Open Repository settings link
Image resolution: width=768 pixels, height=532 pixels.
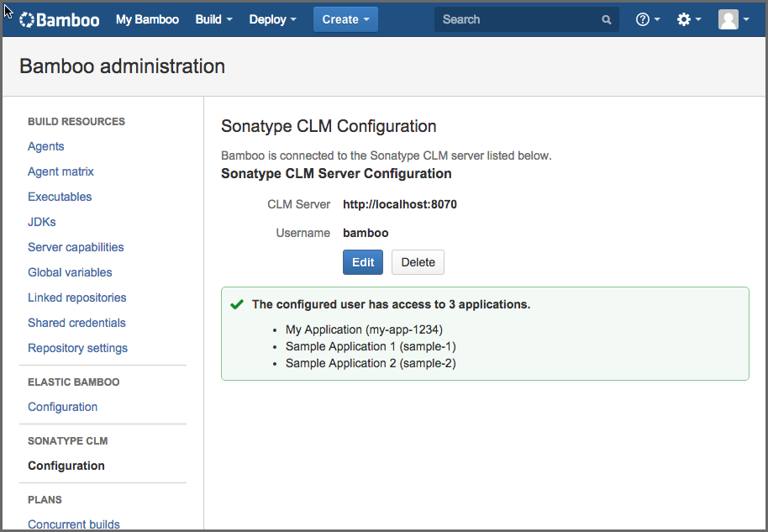[x=78, y=348]
